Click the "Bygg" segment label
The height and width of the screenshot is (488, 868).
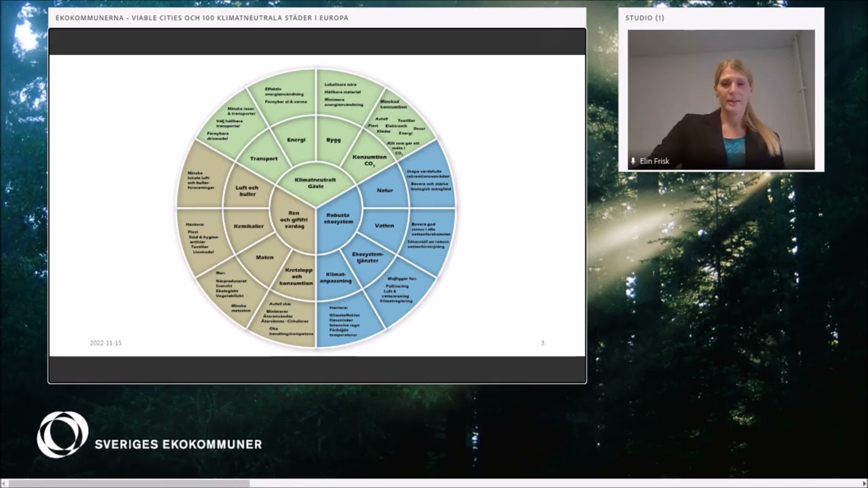click(334, 140)
